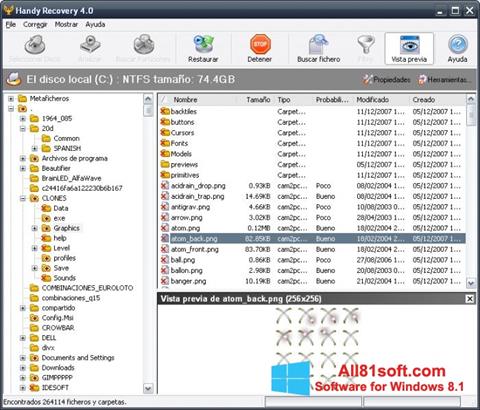Close the Vista previa preview panel
This screenshot has width=480, height=410.
(469, 299)
